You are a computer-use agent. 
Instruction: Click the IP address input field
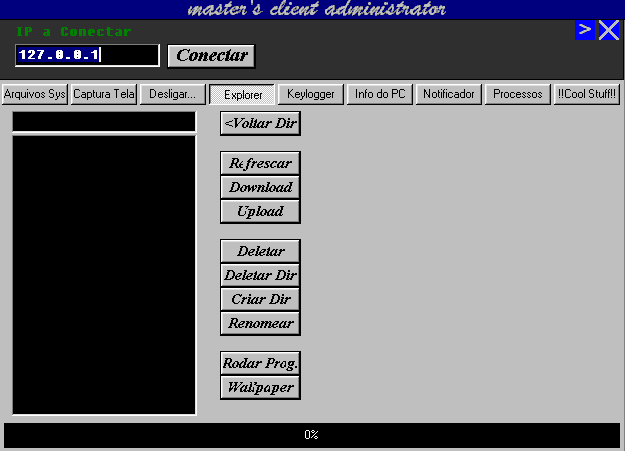(x=87, y=55)
